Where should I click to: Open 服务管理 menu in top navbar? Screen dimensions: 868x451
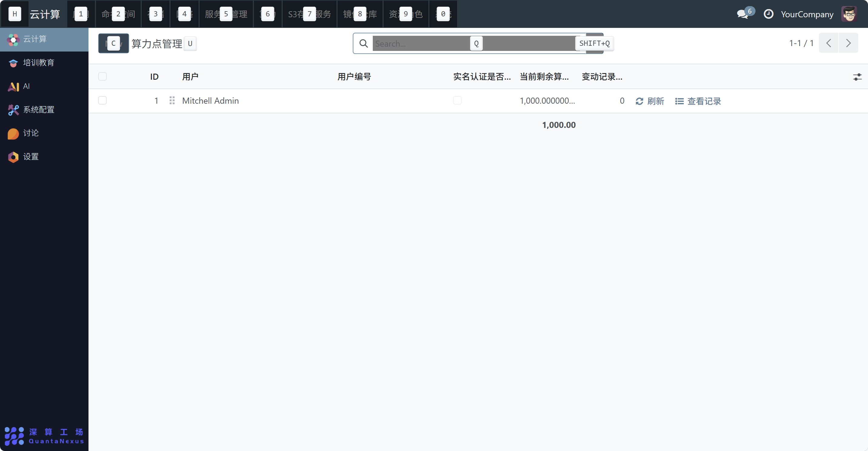click(226, 14)
